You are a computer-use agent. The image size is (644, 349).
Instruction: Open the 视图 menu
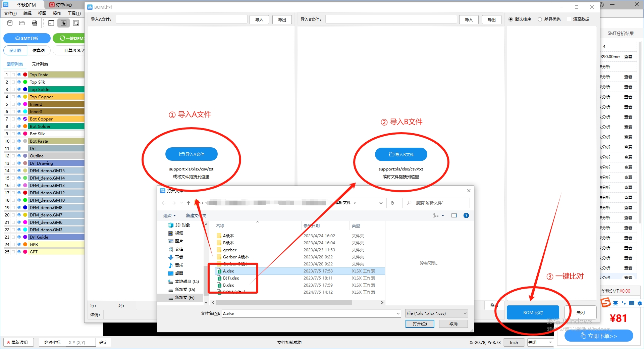coord(42,13)
